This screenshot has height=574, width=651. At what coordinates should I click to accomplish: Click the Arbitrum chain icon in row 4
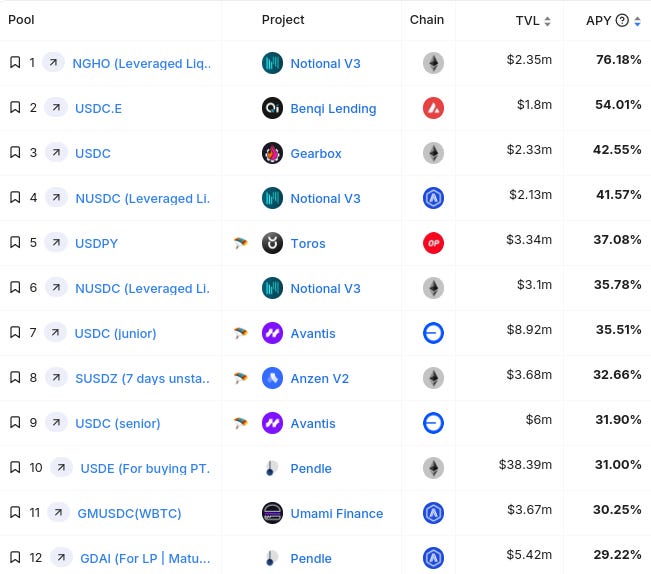pyautogui.click(x=433, y=198)
